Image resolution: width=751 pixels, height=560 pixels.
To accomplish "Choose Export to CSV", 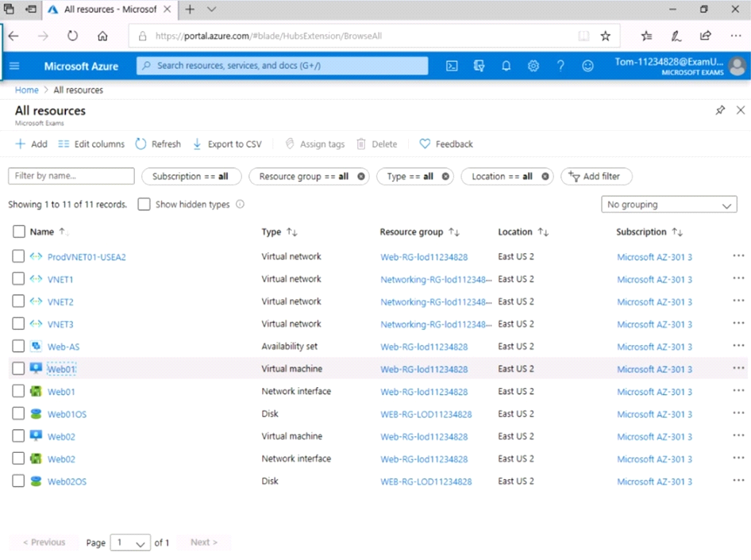I will 227,144.
